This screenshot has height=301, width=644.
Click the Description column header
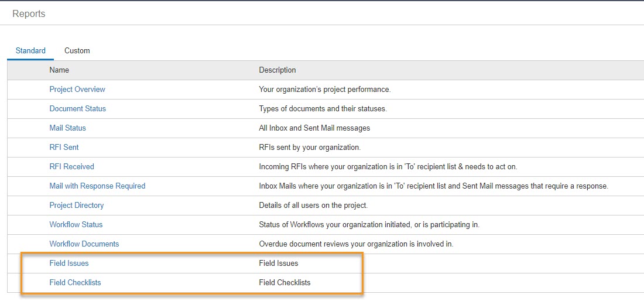point(278,70)
